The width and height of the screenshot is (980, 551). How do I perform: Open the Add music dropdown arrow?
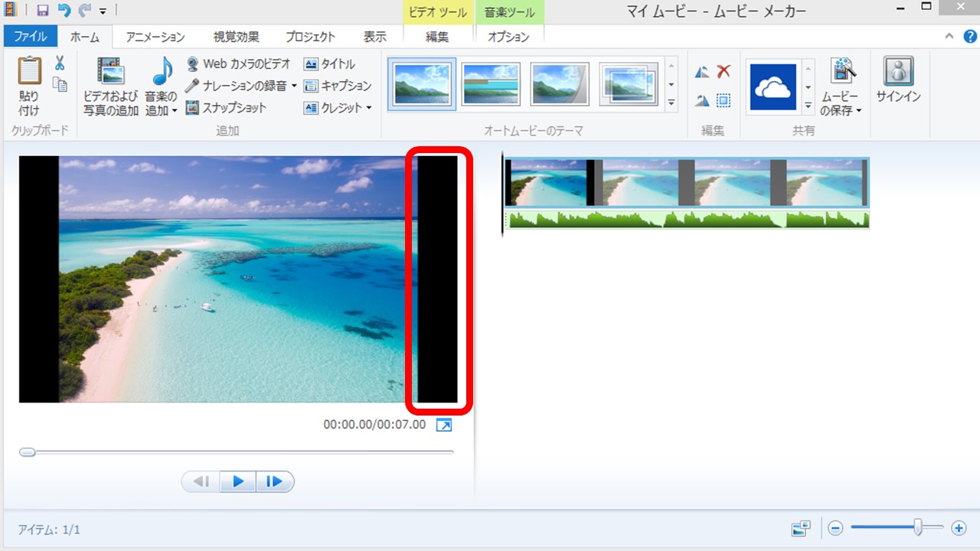(174, 112)
